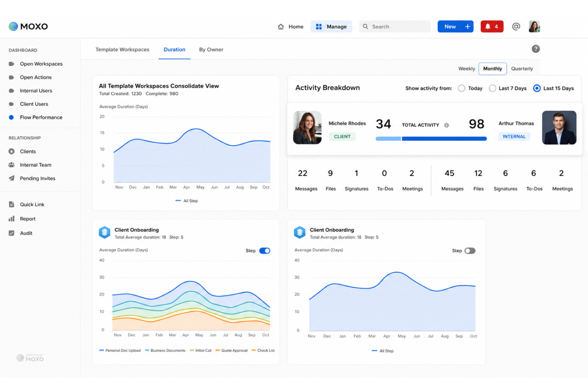Click the help question mark icon
Screen dimensions: 588x392
click(536, 49)
